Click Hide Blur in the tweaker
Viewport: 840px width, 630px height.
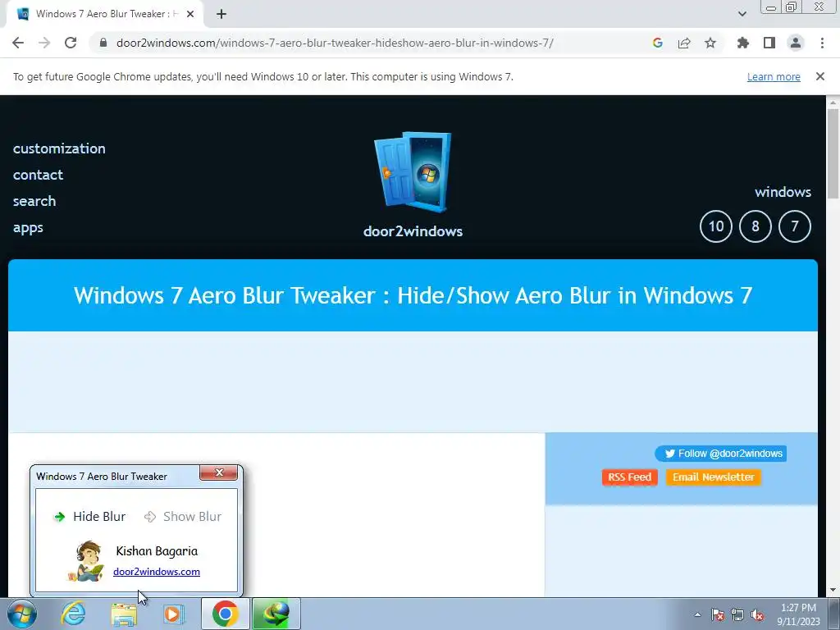[x=90, y=517]
